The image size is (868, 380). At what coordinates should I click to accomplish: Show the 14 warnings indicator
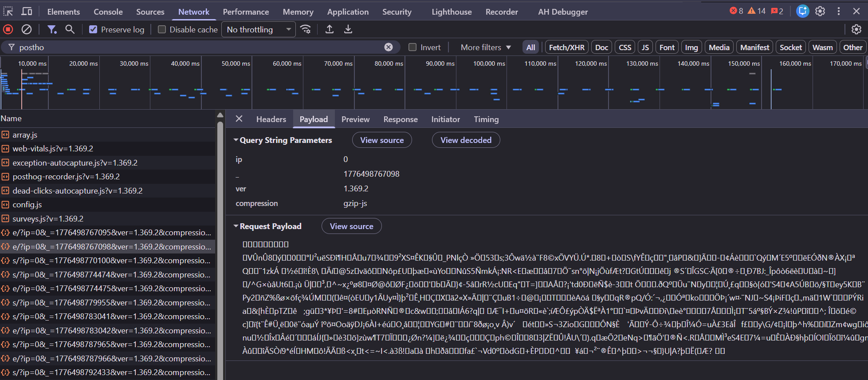757,11
